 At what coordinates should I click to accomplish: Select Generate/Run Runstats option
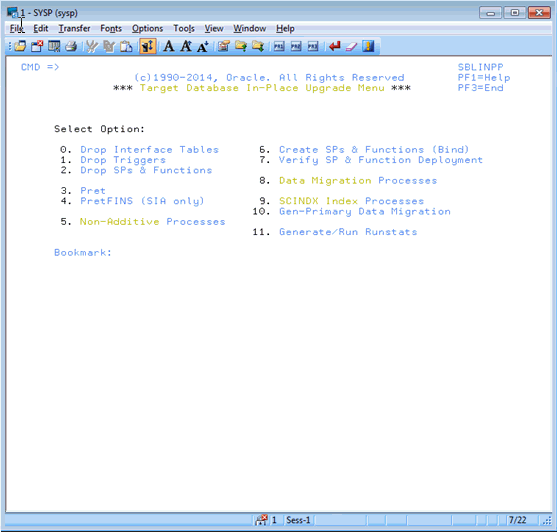click(348, 232)
